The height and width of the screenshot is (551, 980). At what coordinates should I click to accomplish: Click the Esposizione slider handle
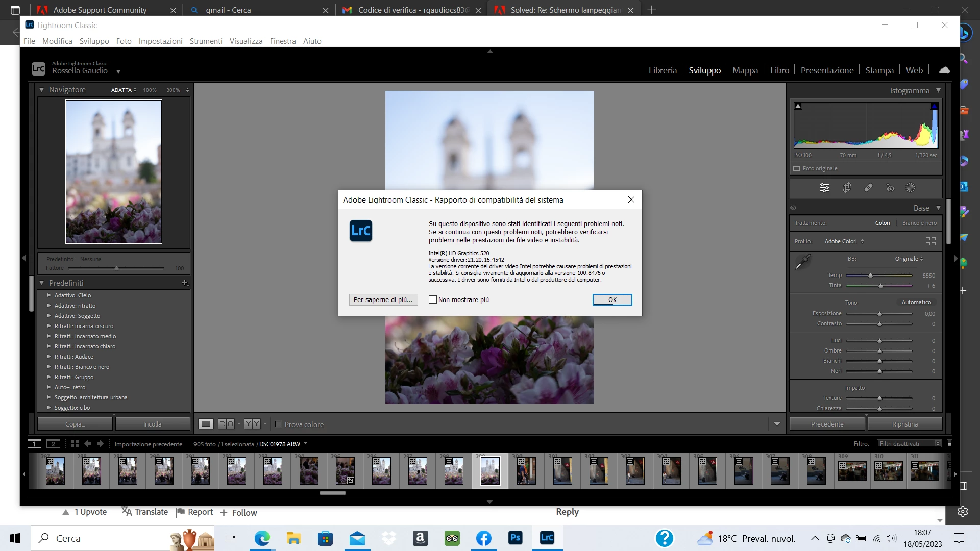879,314
